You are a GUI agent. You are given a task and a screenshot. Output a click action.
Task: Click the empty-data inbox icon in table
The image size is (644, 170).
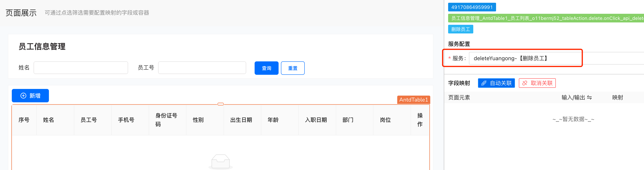(220, 162)
